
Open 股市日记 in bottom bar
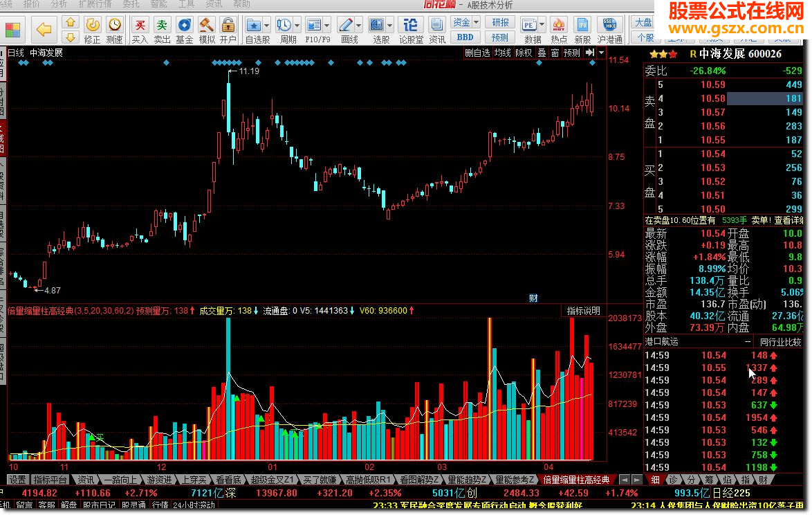(99, 505)
